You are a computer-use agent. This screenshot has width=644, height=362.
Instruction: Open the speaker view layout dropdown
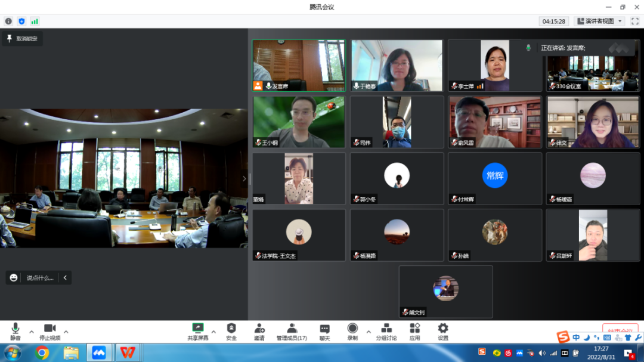599,21
